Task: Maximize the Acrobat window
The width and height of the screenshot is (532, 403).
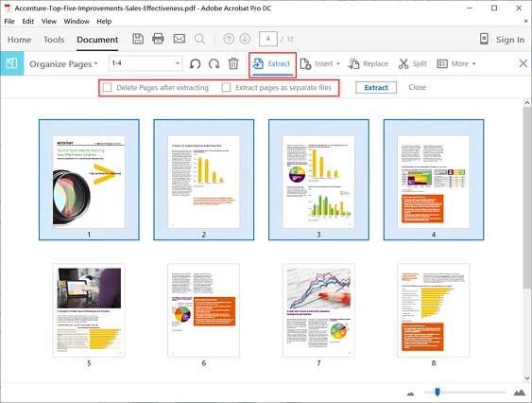Action: 494,9
